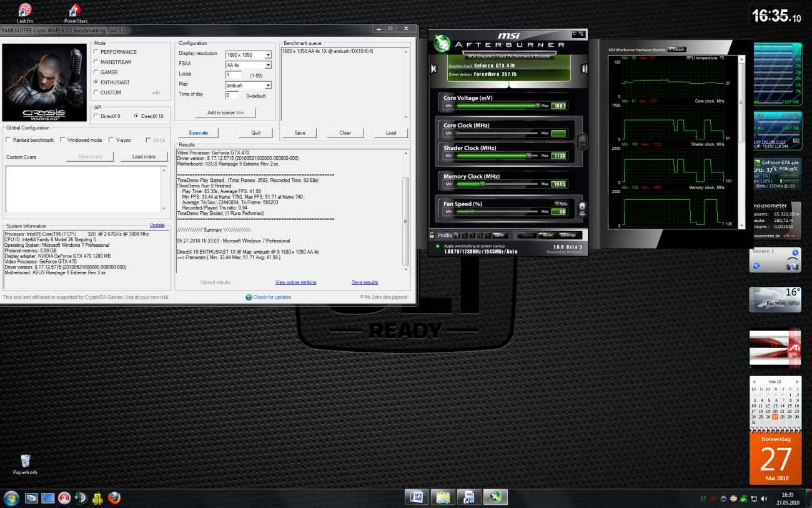Save the benchmark queue

300,132
